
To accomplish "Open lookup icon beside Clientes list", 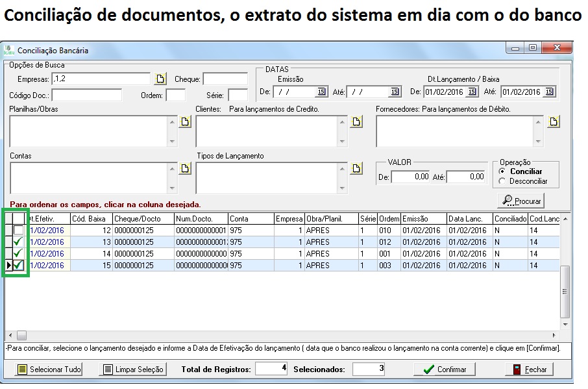I will pos(356,122).
